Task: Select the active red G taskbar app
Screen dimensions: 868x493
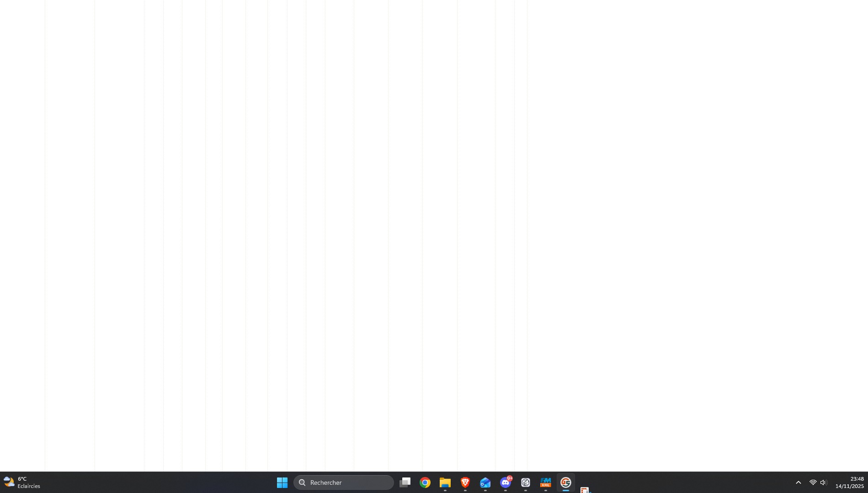Action: (566, 482)
